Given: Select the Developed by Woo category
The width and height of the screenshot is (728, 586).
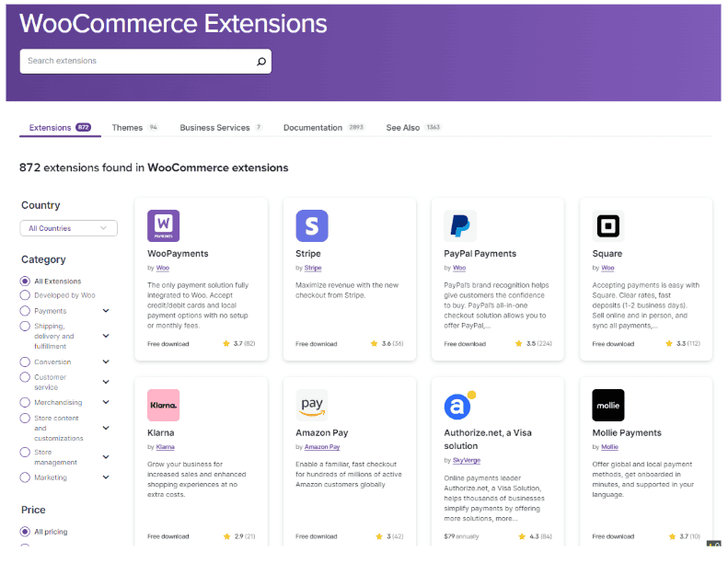Looking at the screenshot, I should point(25,295).
